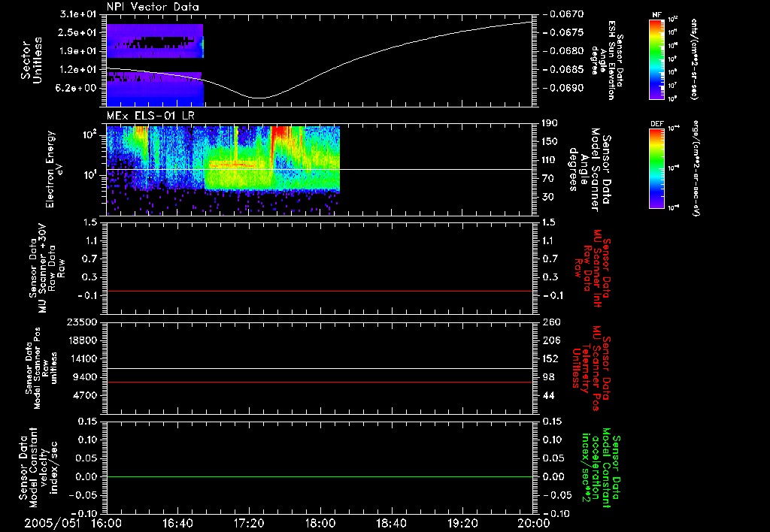Click the upper NPI sector spectrogram band
Image resolution: width=770 pixels, height=532 pixels.
155,41
